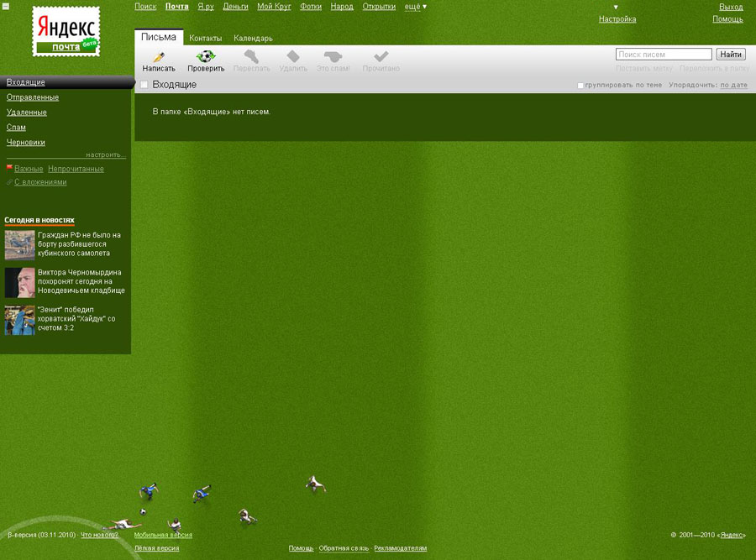Image resolution: width=756 pixels, height=560 pixels.
Task: Click Сегодня в новостях heading
Action: click(x=39, y=220)
